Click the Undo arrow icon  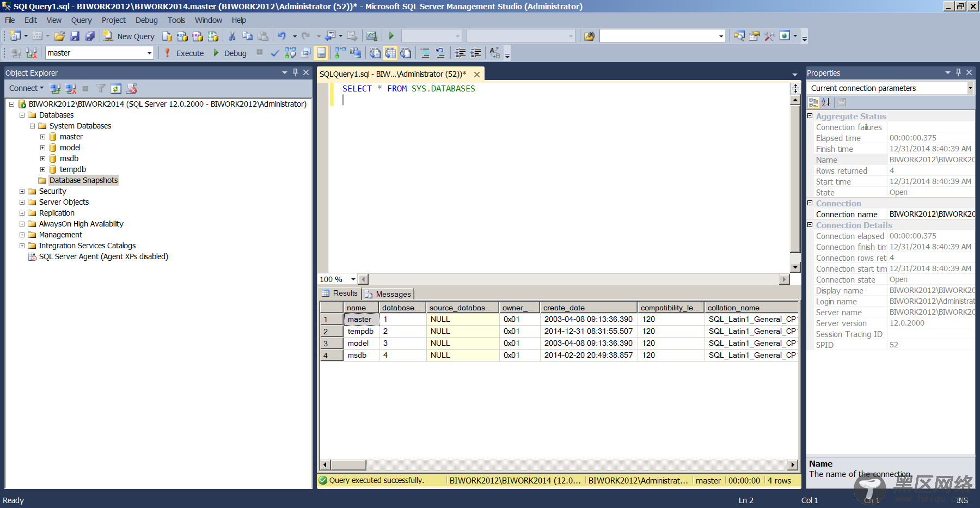(x=281, y=36)
